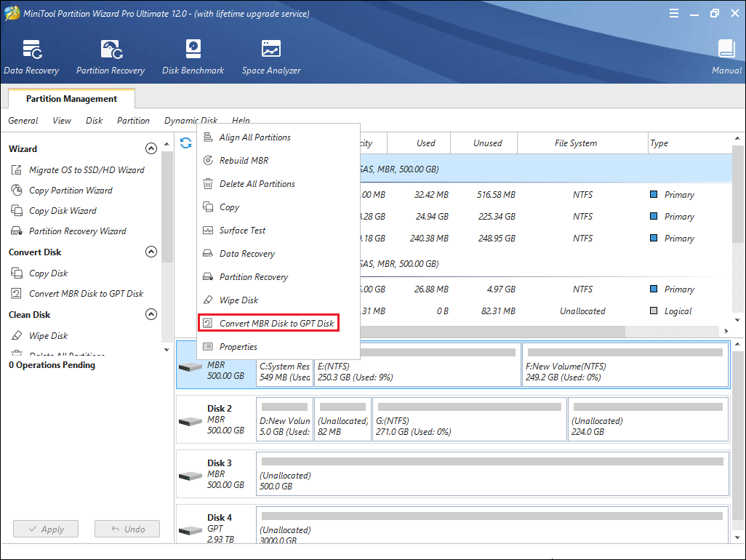
Task: Sort by Type column header
Action: point(690,143)
